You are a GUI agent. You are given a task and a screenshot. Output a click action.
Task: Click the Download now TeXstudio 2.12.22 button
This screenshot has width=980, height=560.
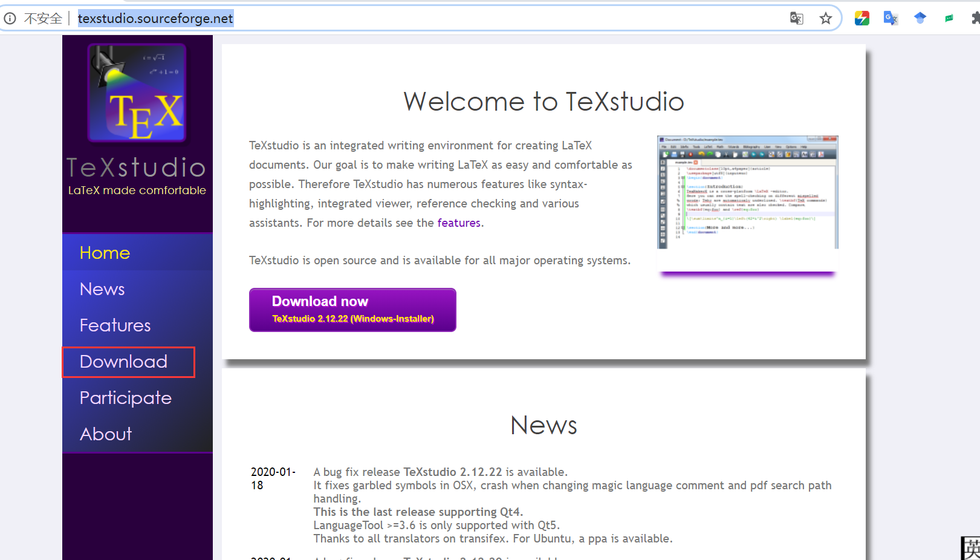(x=352, y=310)
